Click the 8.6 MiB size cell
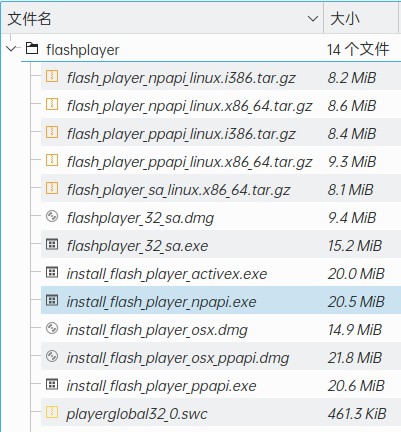The width and height of the screenshot is (401, 432). [352, 106]
